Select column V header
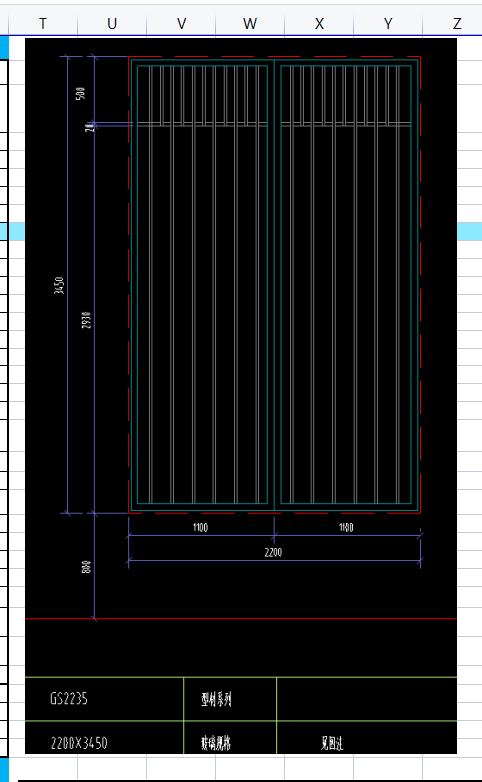 point(181,23)
